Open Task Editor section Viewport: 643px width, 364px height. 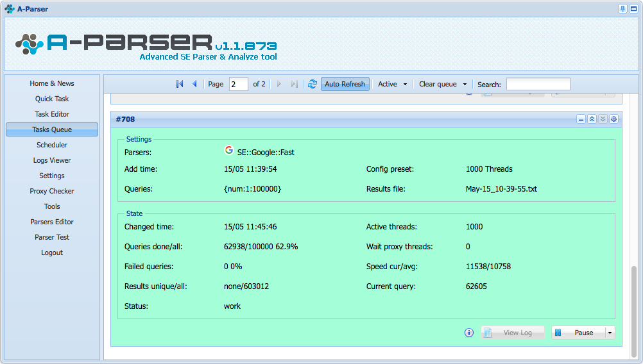click(x=52, y=114)
